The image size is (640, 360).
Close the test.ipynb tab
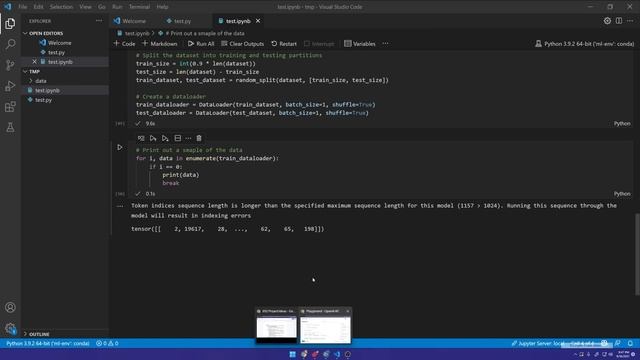[x=258, y=21]
